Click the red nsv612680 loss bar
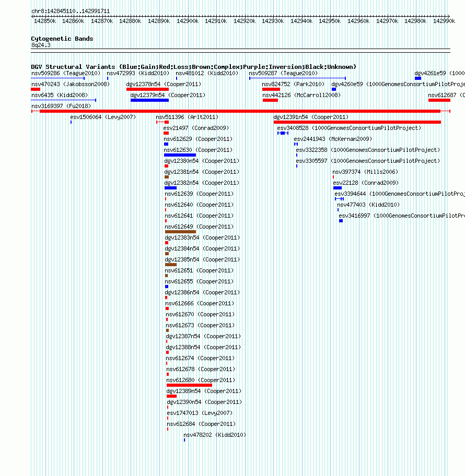The width and height of the screenshot is (465, 476). 189,385
